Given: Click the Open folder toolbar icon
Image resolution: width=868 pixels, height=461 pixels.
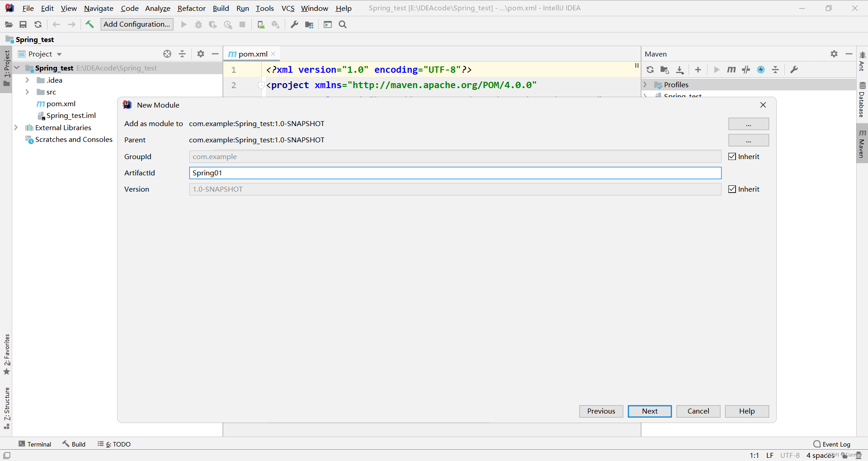Looking at the screenshot, I should [9, 24].
